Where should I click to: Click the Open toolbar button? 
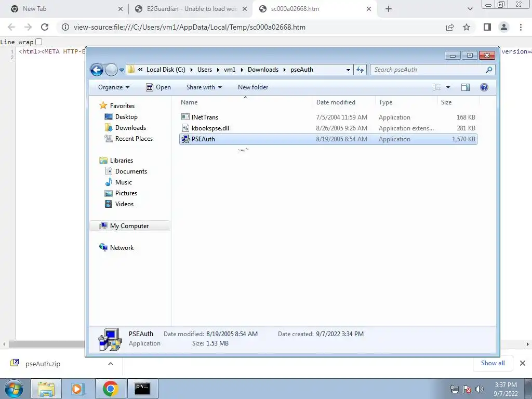click(158, 87)
